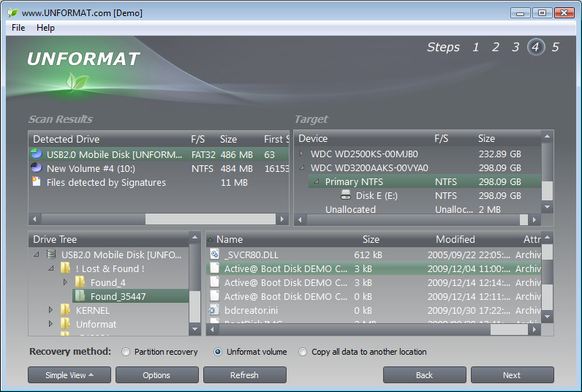Click the Found_4 folder icon
Image resolution: width=582 pixels, height=392 pixels.
pyautogui.click(x=80, y=282)
